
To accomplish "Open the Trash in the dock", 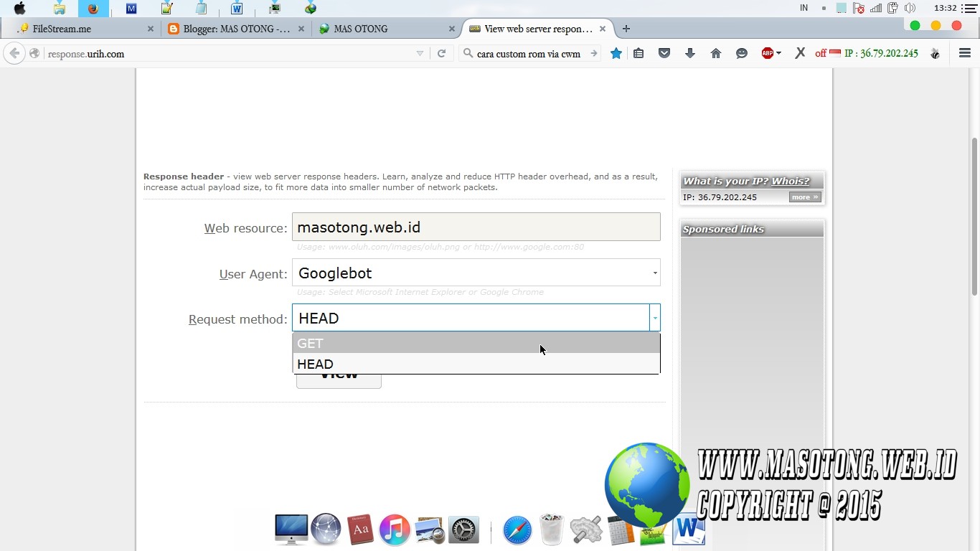I will [x=552, y=529].
